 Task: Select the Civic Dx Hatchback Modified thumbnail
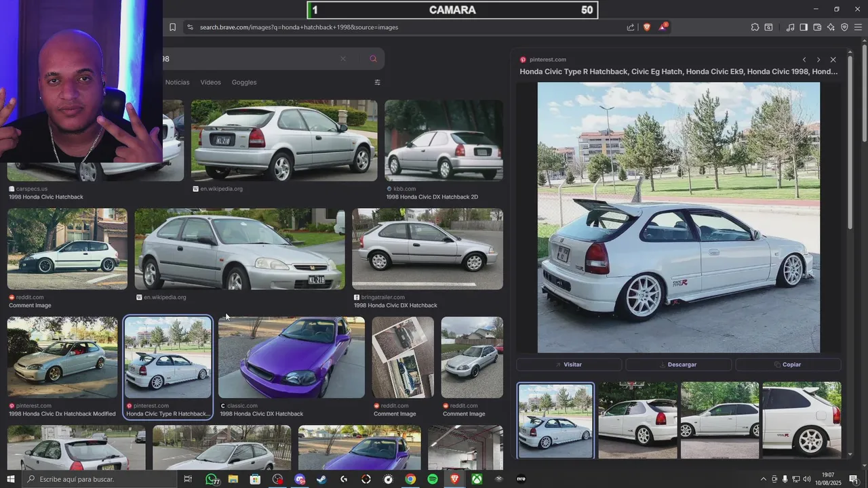62,357
